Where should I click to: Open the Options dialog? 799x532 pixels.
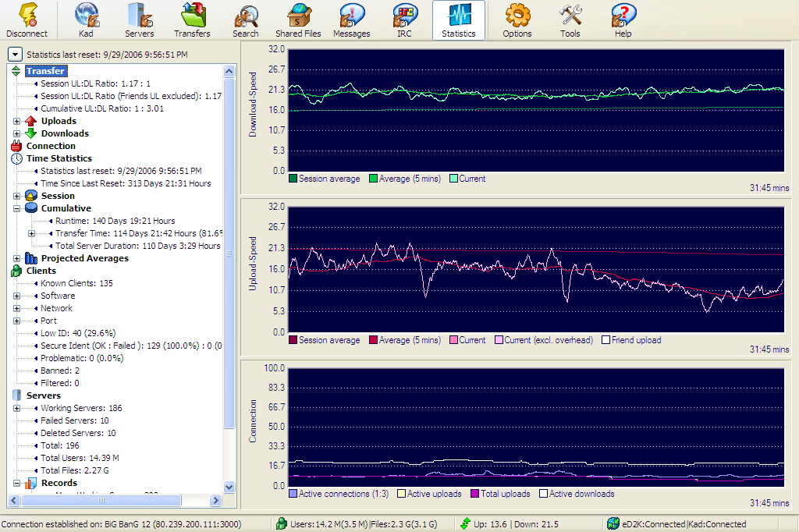517,20
